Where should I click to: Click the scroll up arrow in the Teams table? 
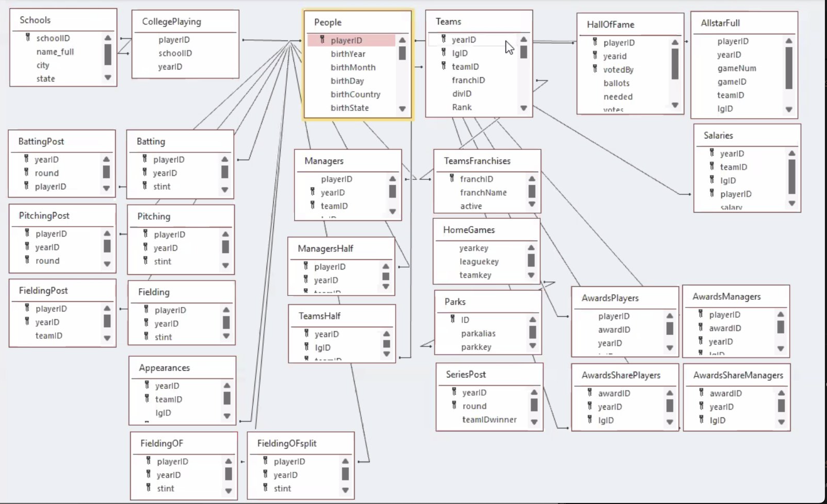point(524,39)
